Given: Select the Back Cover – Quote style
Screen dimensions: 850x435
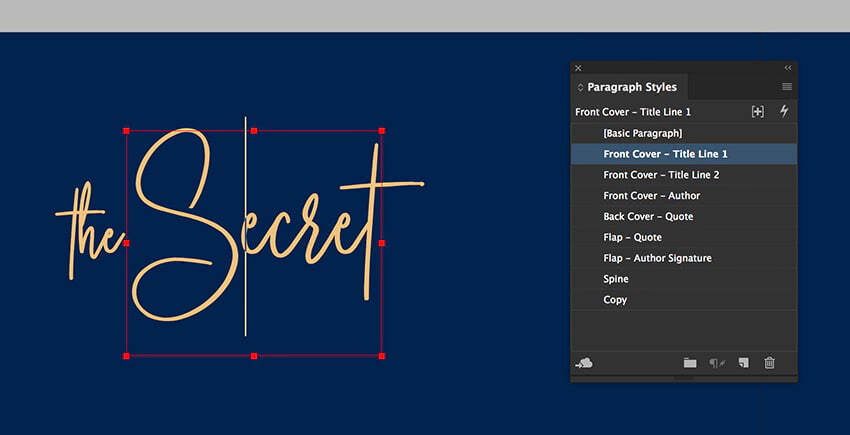Looking at the screenshot, I should pyautogui.click(x=648, y=217).
